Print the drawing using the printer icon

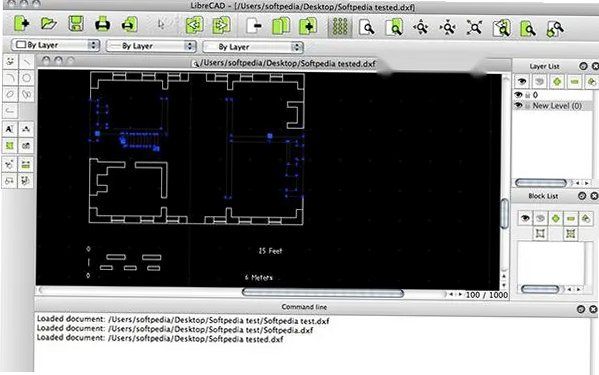(x=102, y=24)
